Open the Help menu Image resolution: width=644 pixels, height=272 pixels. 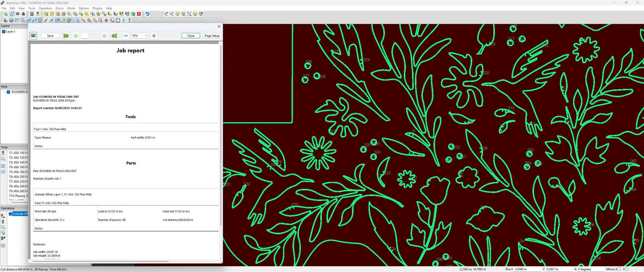point(109,9)
